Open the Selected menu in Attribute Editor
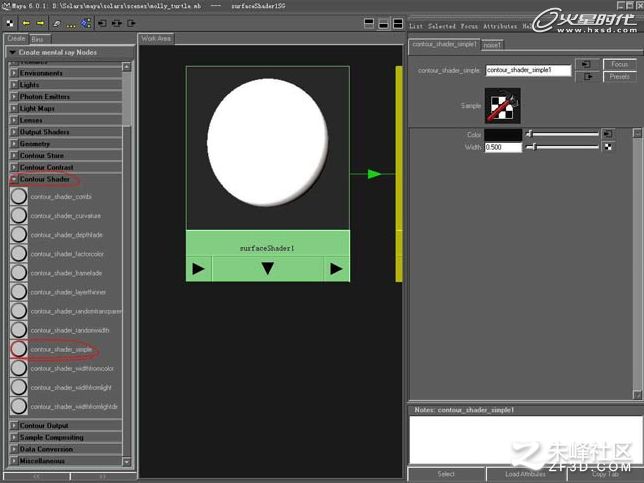This screenshot has height=483, width=644. point(442,26)
